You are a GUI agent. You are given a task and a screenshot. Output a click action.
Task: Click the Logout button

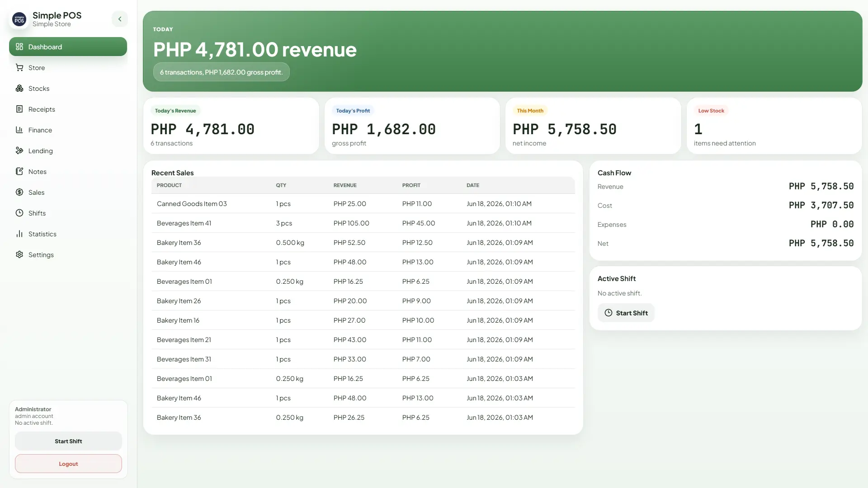[68, 464]
